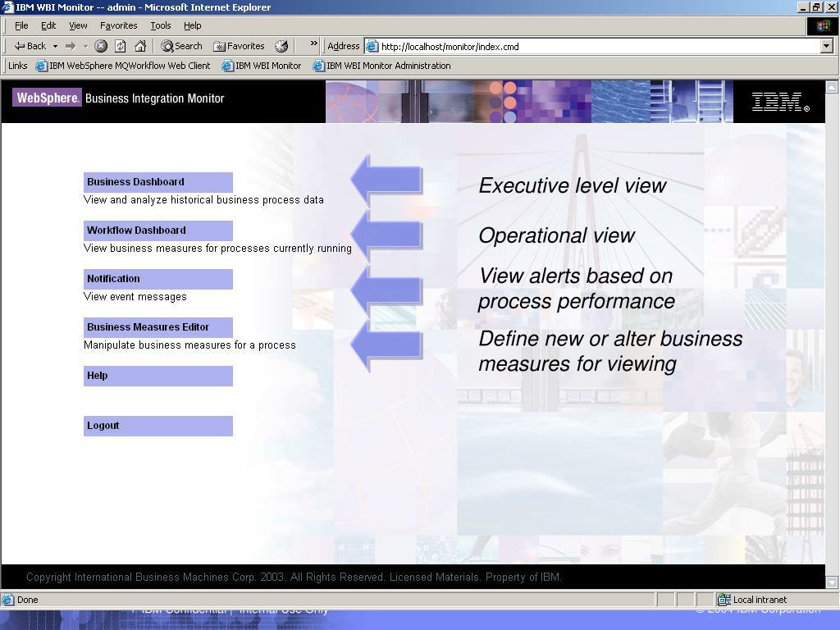The height and width of the screenshot is (630, 840).
Task: Click the Refresh page icon
Action: coord(121,46)
